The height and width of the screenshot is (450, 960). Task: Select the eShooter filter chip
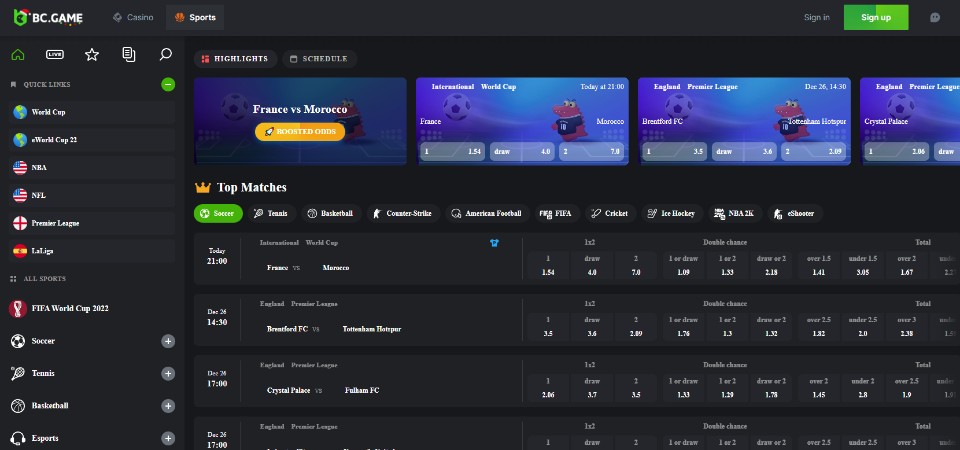click(795, 214)
